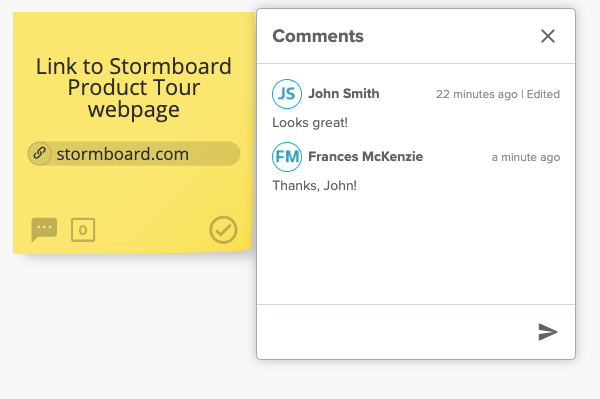Image resolution: width=600 pixels, height=399 pixels.
Task: Click the Frances McKenzie author name
Action: pyautogui.click(x=365, y=157)
